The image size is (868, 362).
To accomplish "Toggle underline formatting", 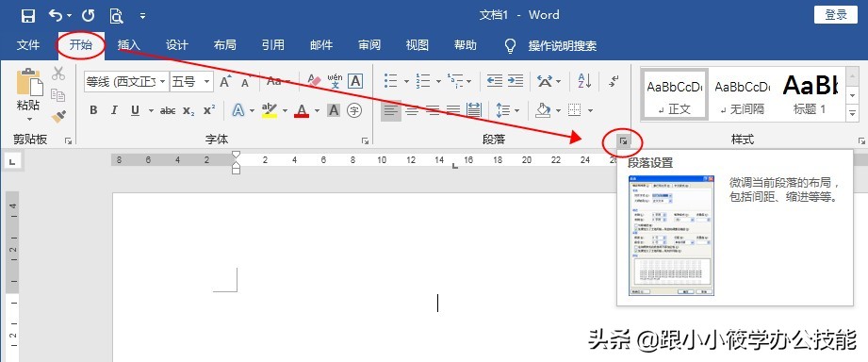I will point(135,110).
